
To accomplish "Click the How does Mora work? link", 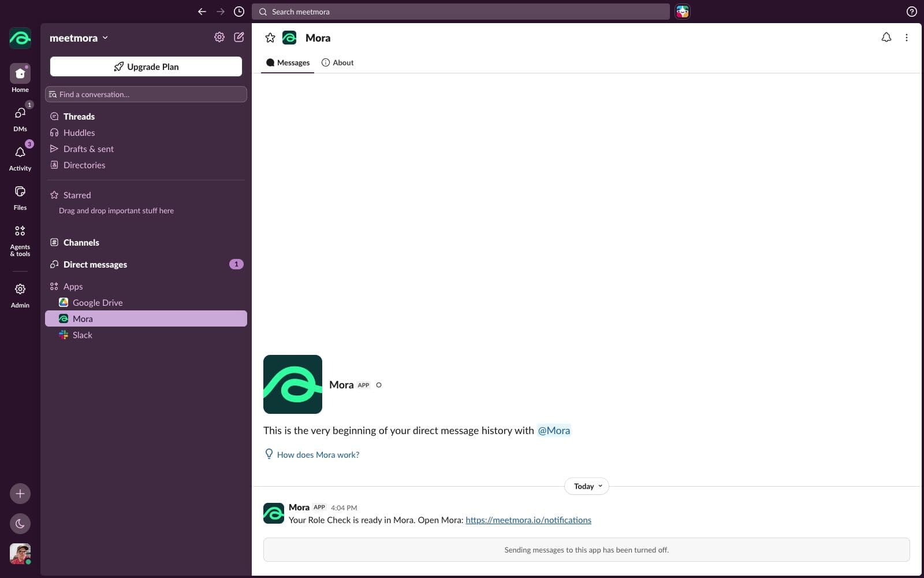I will [x=318, y=455].
